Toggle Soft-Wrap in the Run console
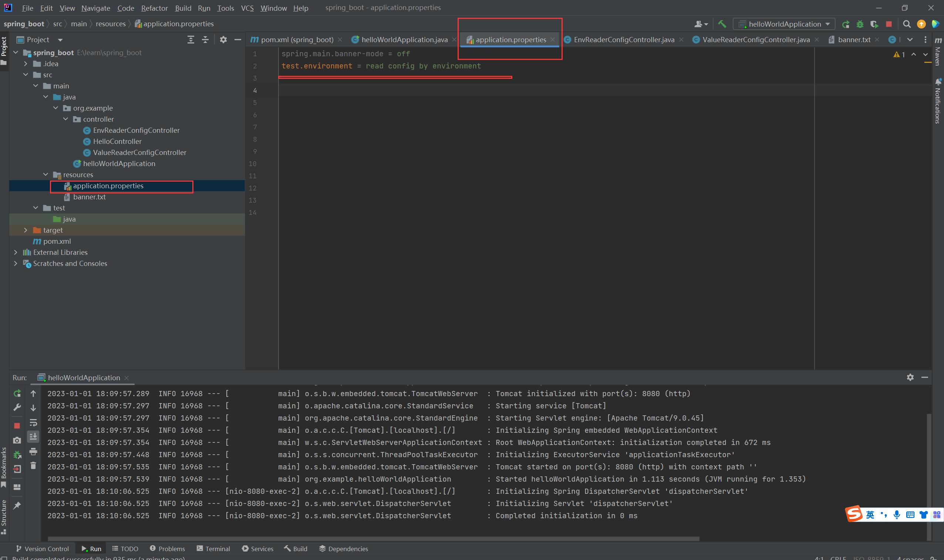Viewport: 944px width, 560px height. [x=33, y=422]
